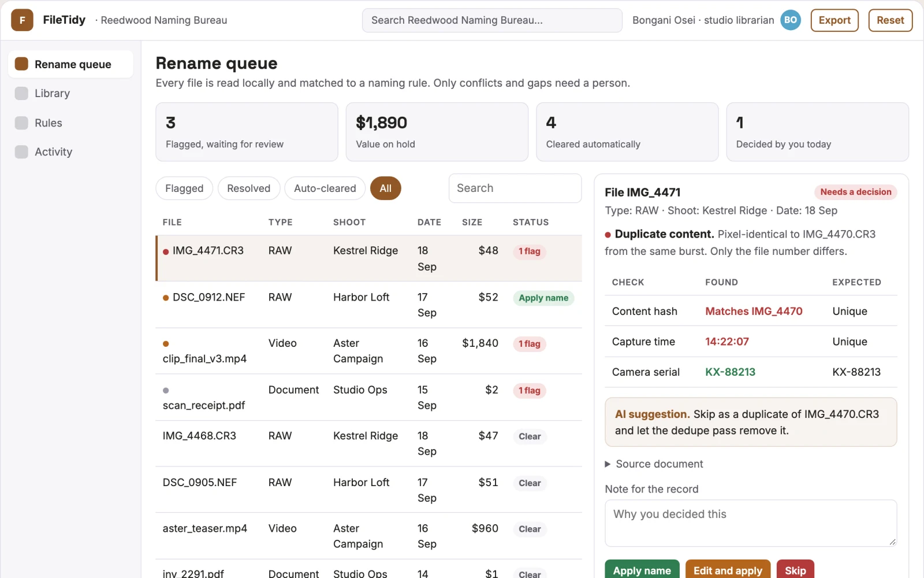
Task: Click the queue Search input
Action: [515, 188]
